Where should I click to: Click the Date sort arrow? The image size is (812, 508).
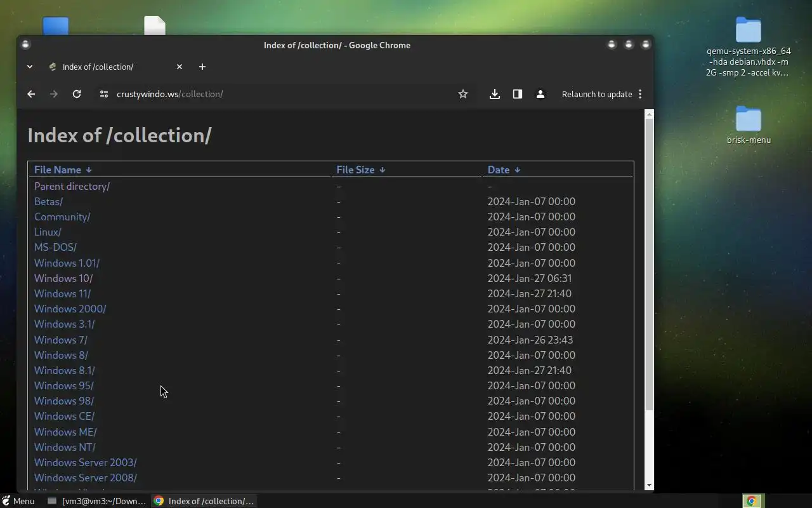click(518, 170)
